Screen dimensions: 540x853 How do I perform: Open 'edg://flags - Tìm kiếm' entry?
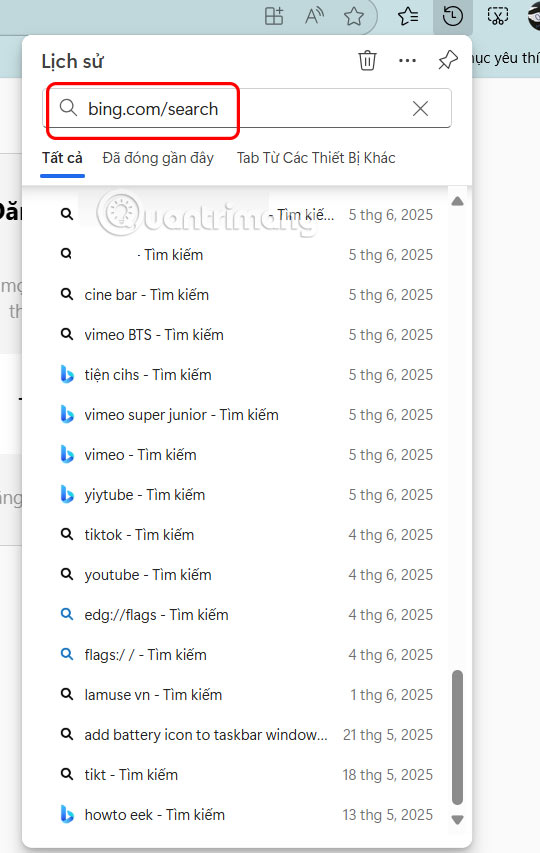click(x=247, y=615)
